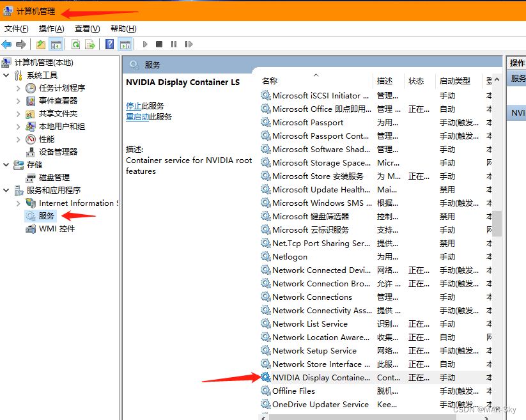Select 服务 in the tree

click(46, 215)
